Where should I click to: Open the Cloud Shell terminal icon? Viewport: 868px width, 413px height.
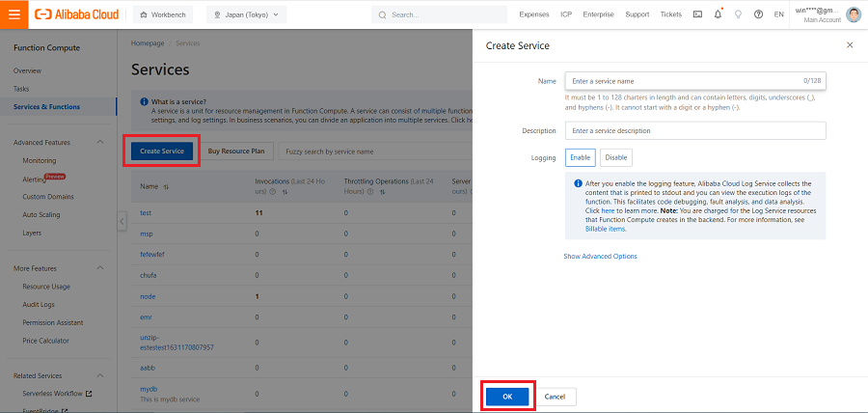coord(697,14)
